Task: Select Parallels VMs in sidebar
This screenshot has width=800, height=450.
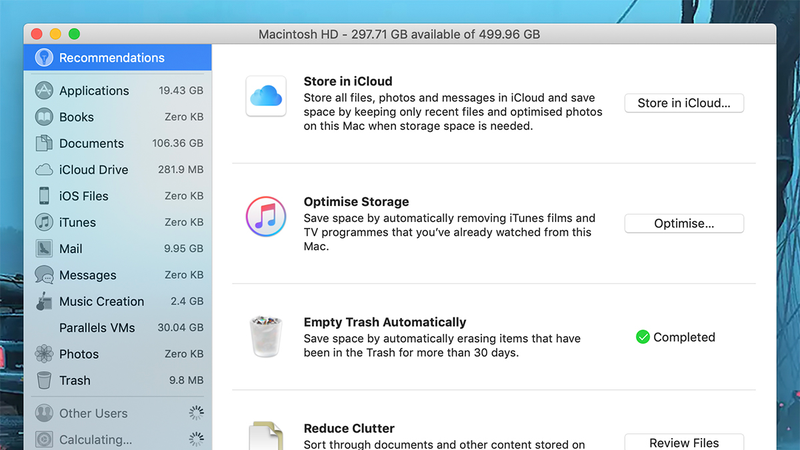Action: click(x=117, y=328)
